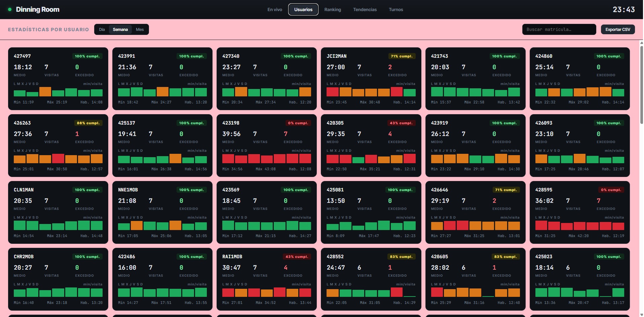This screenshot has width=644, height=317.
Task: Open user card 426263
Action: (x=58, y=145)
